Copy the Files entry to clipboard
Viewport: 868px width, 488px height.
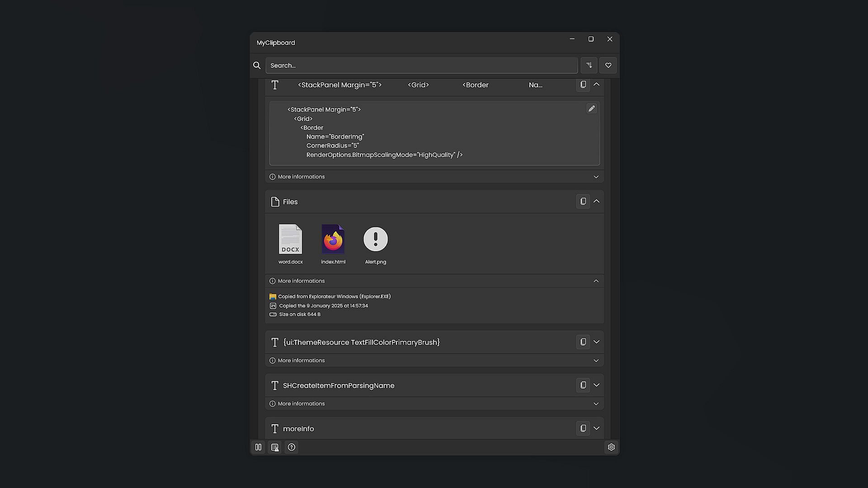coord(583,202)
